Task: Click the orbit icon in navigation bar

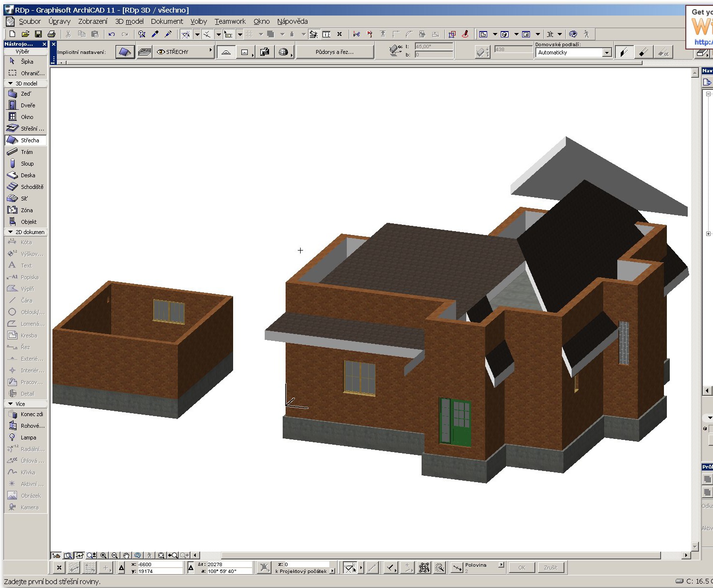Action: (138, 555)
